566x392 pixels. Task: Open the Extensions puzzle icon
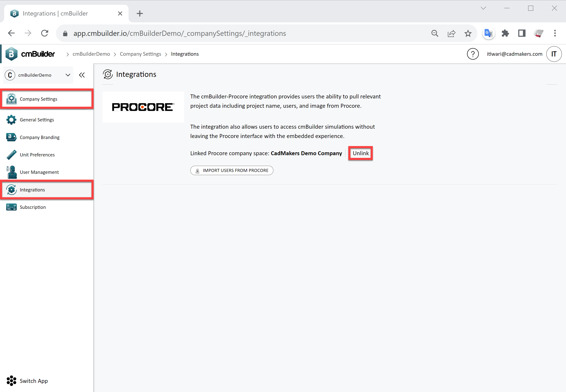click(x=505, y=33)
